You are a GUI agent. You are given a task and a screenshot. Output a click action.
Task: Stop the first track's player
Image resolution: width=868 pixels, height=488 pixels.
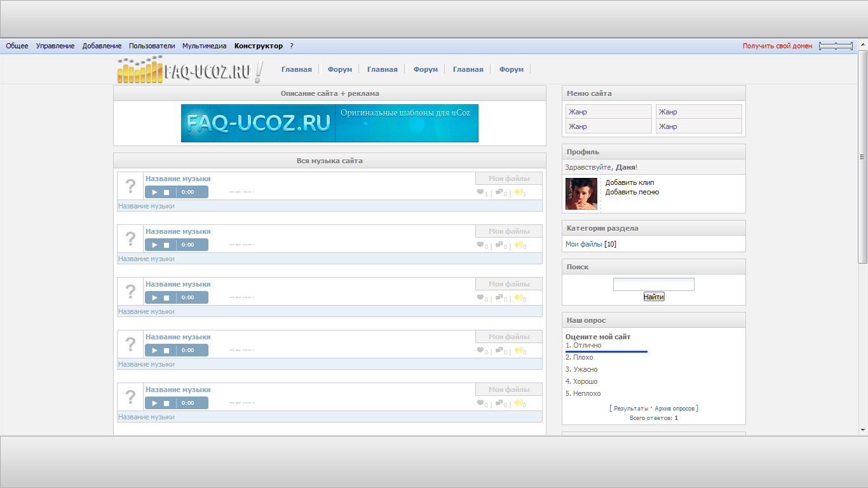pyautogui.click(x=166, y=192)
